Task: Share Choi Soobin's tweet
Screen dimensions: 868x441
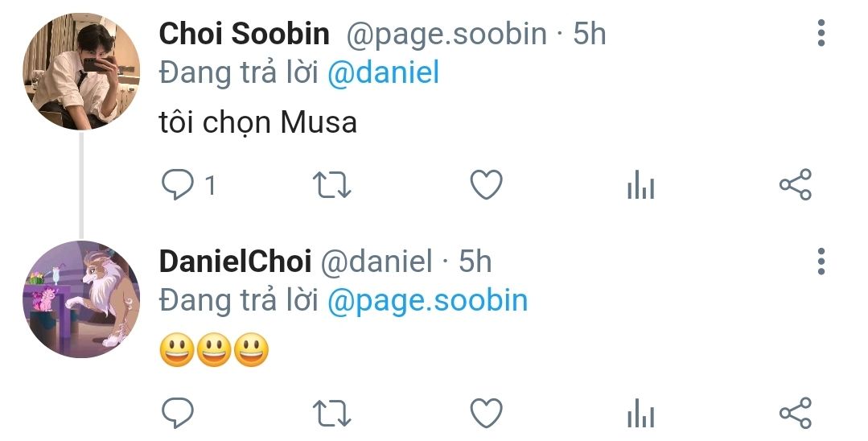Action: pyautogui.click(x=796, y=186)
